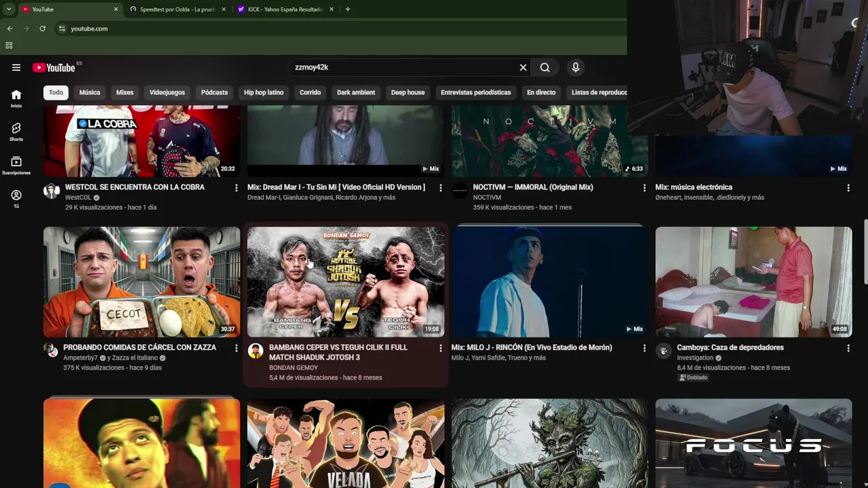Select the Dark ambient chip

coord(356,92)
